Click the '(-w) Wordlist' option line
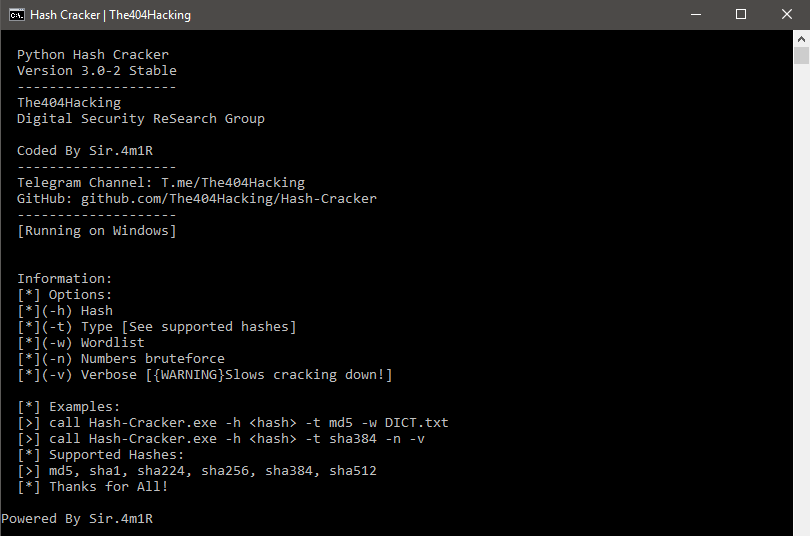The image size is (810, 536). [81, 343]
